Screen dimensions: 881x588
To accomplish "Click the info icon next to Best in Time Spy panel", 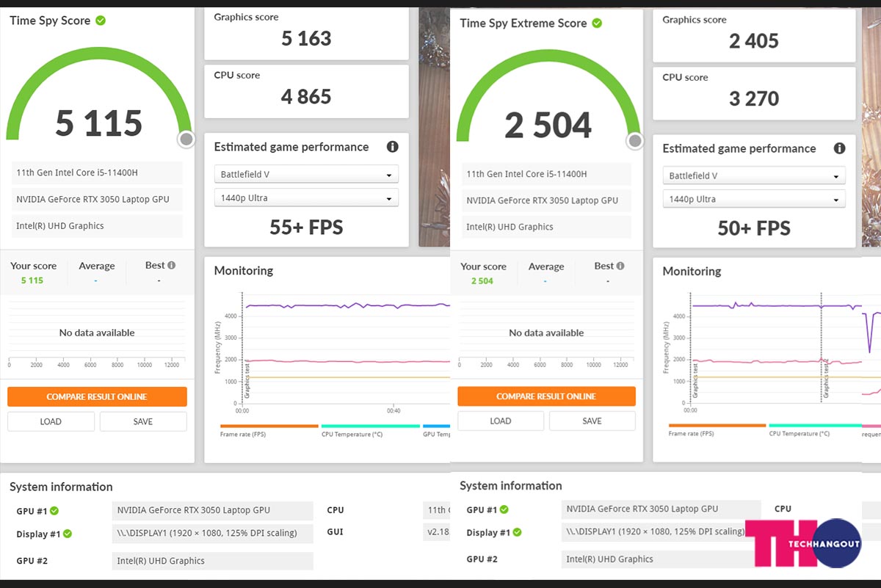I will (171, 266).
